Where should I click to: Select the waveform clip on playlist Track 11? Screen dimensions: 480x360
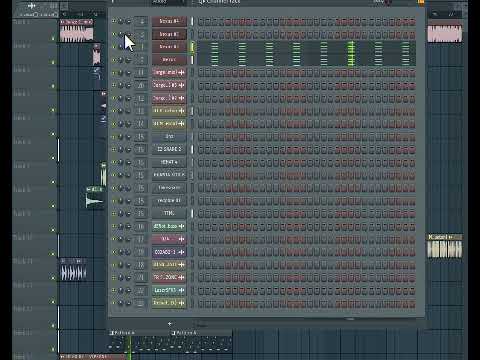pos(74,269)
